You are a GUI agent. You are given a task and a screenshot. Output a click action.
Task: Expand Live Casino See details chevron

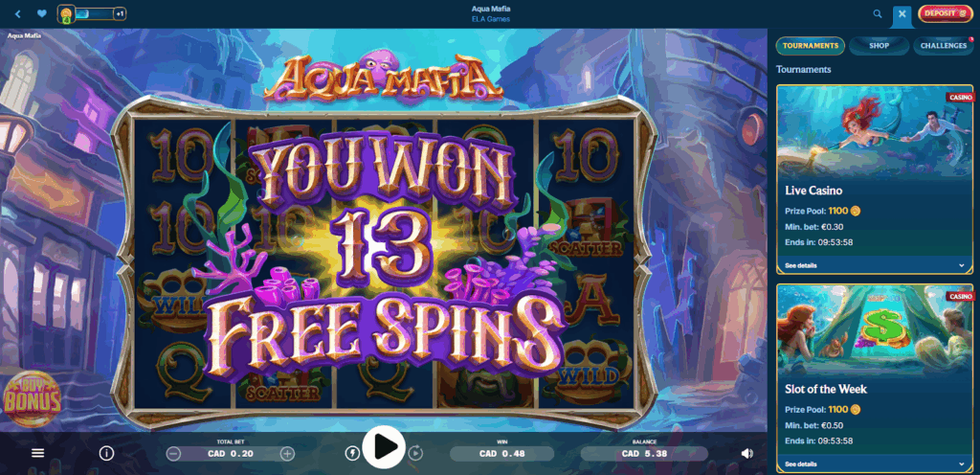[961, 265]
